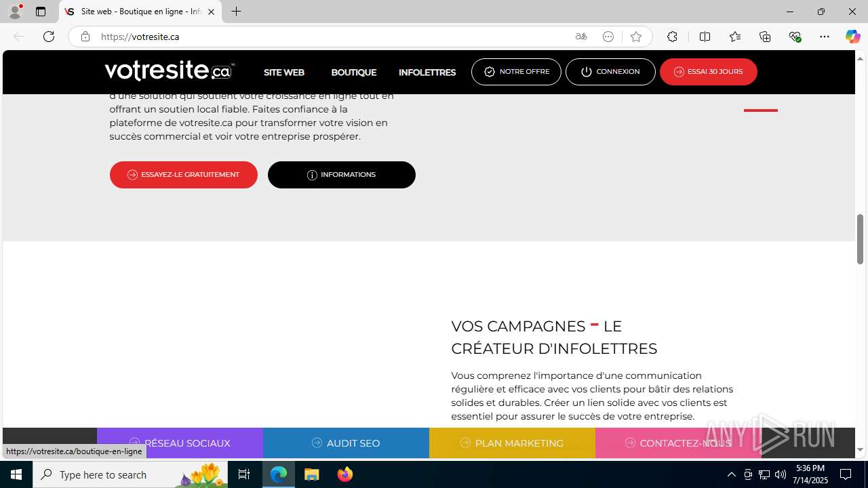This screenshot has width=868, height=488.
Task: Open browser collections
Action: coord(765,37)
